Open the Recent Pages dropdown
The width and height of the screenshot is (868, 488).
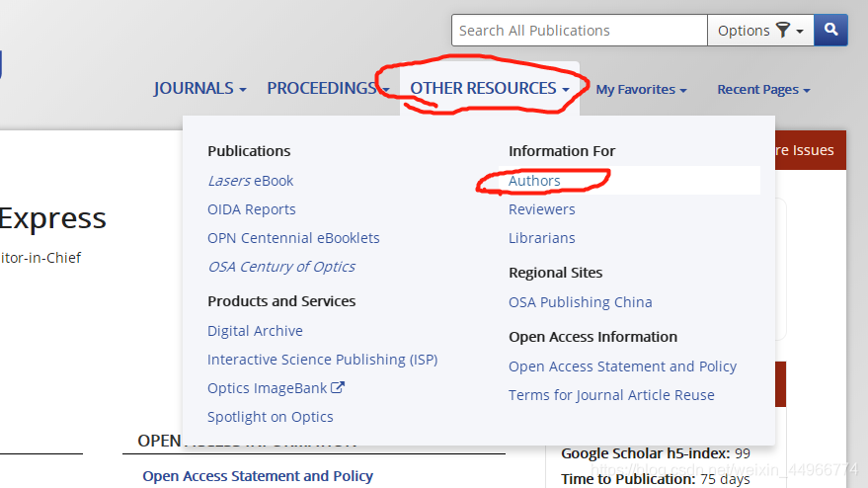click(763, 90)
